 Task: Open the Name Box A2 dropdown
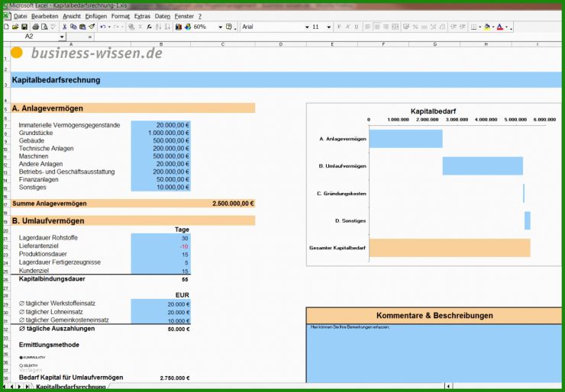tap(62, 37)
